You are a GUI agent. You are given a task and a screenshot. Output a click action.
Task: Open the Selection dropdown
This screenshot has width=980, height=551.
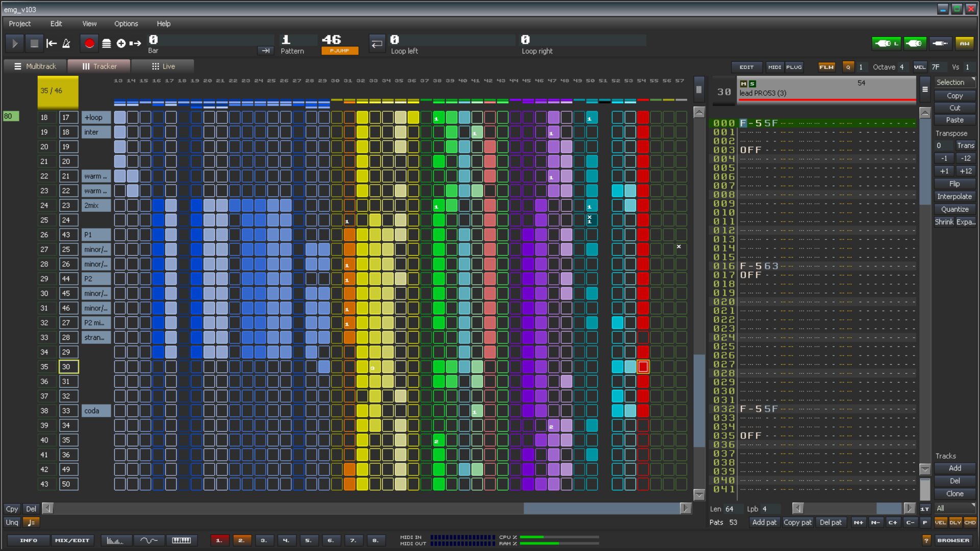(954, 82)
